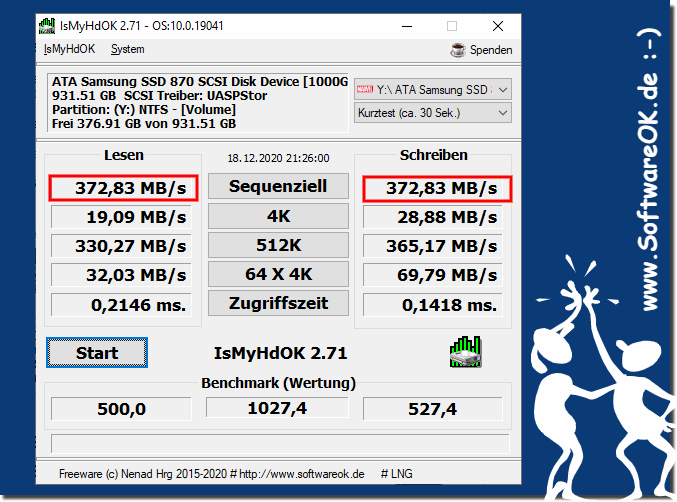Image resolution: width=677 pixels, height=502 pixels.
Task: Close the IsMyHdOK window
Action: 498,26
